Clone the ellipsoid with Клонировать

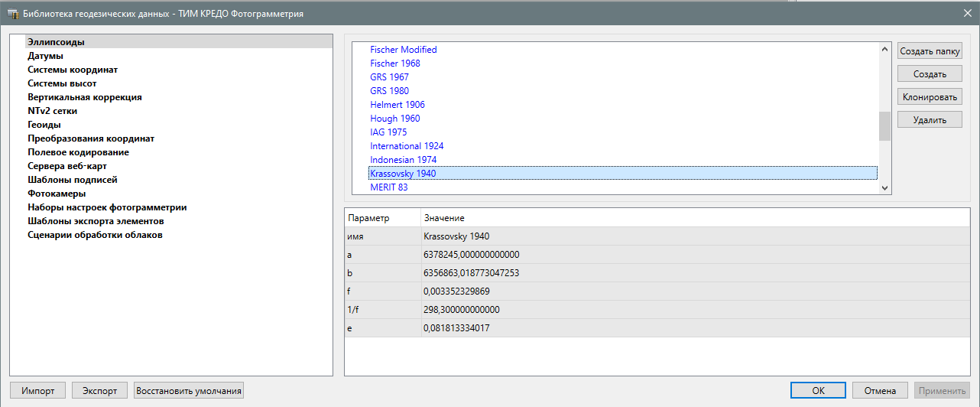pos(930,97)
